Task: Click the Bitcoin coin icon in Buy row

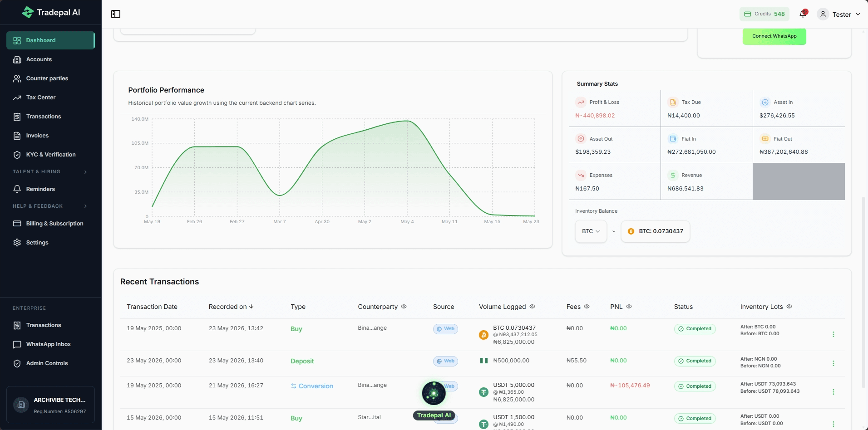Action: click(483, 335)
